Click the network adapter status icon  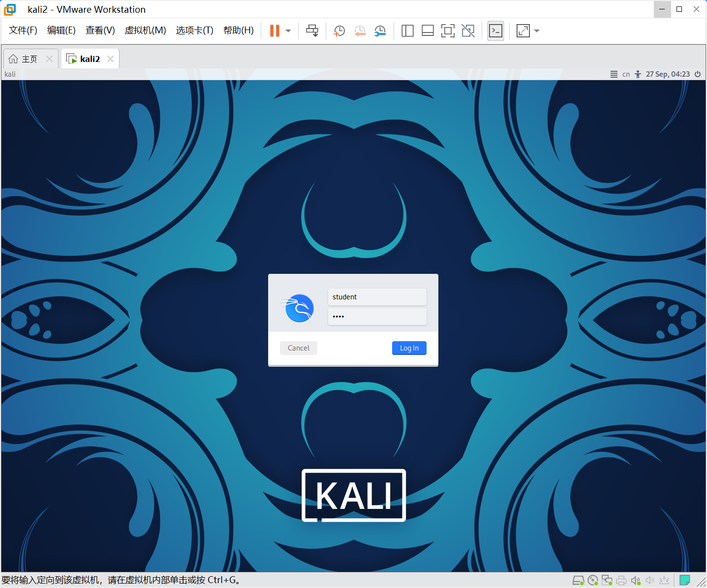click(x=607, y=581)
